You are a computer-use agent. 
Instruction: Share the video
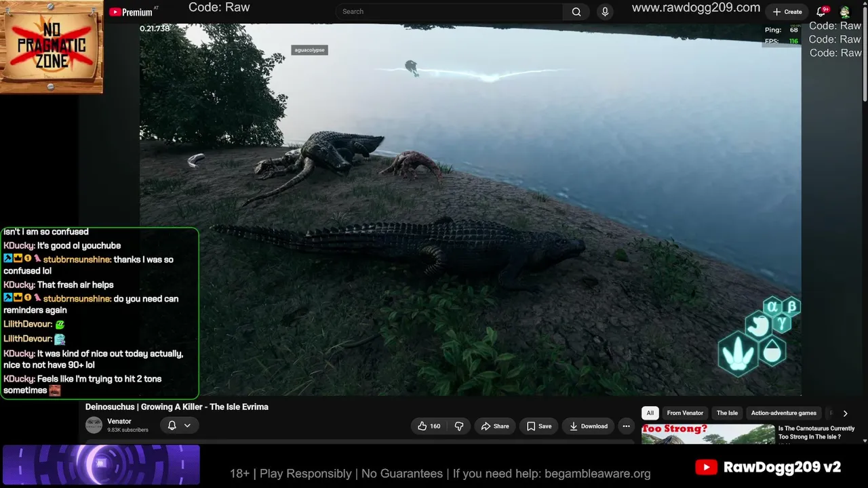tap(495, 426)
